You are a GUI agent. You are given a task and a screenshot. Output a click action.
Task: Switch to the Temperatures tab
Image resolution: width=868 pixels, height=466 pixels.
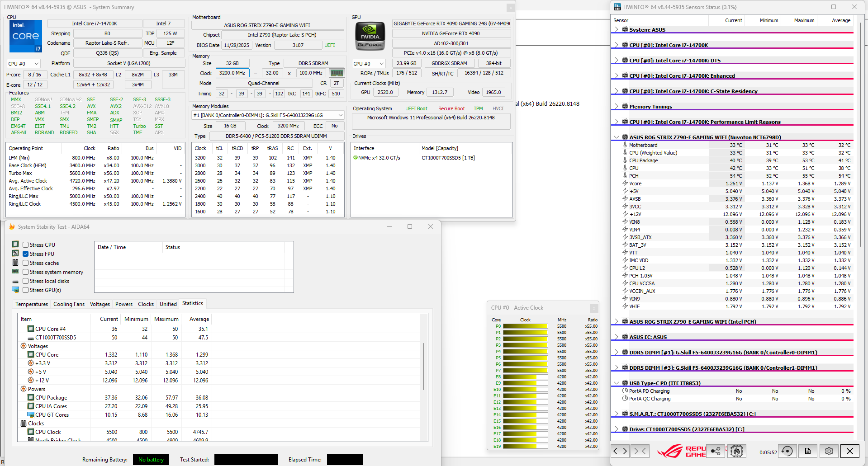(x=31, y=304)
